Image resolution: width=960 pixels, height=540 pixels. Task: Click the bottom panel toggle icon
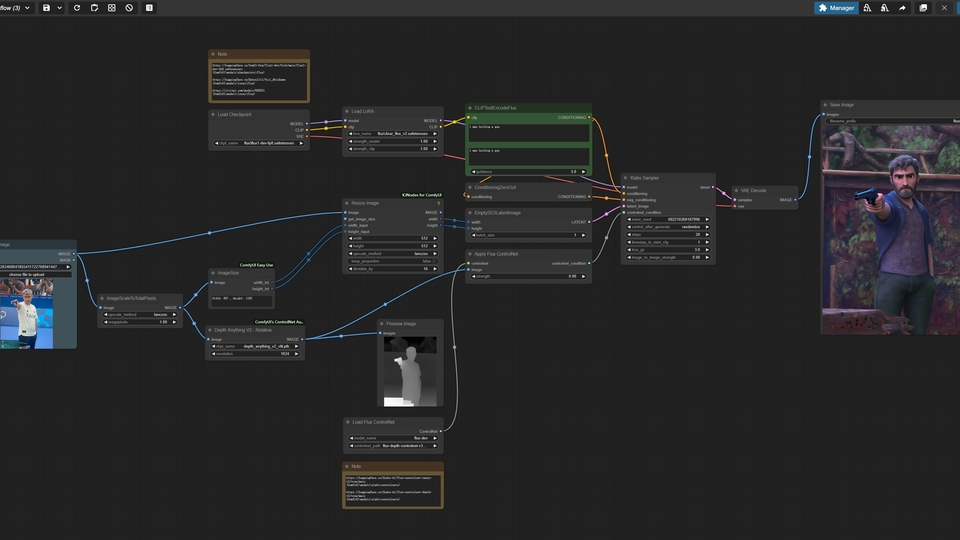(x=923, y=8)
